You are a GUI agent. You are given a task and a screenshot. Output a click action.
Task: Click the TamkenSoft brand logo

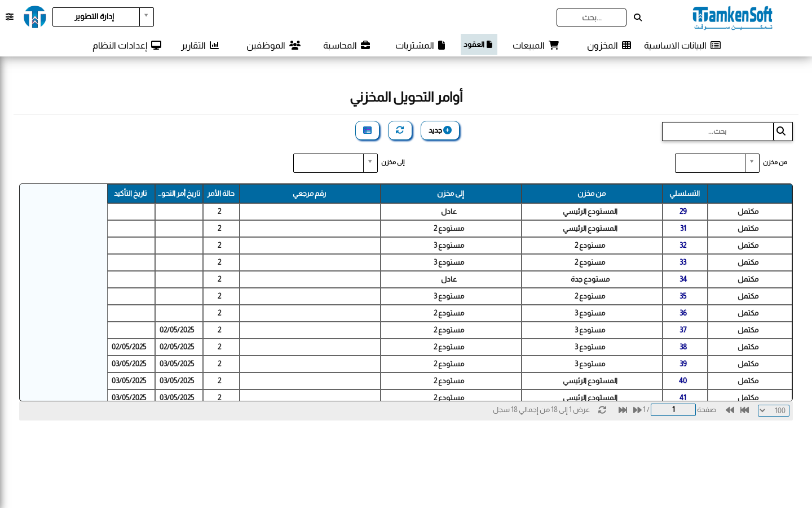pos(732,17)
